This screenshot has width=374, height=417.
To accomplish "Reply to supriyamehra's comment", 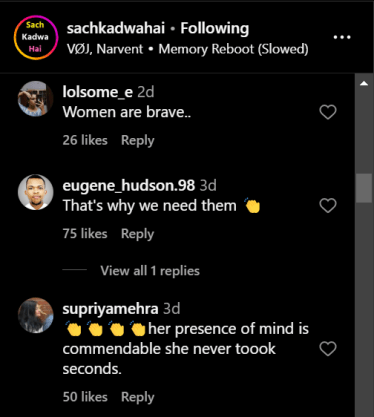I will click(138, 397).
